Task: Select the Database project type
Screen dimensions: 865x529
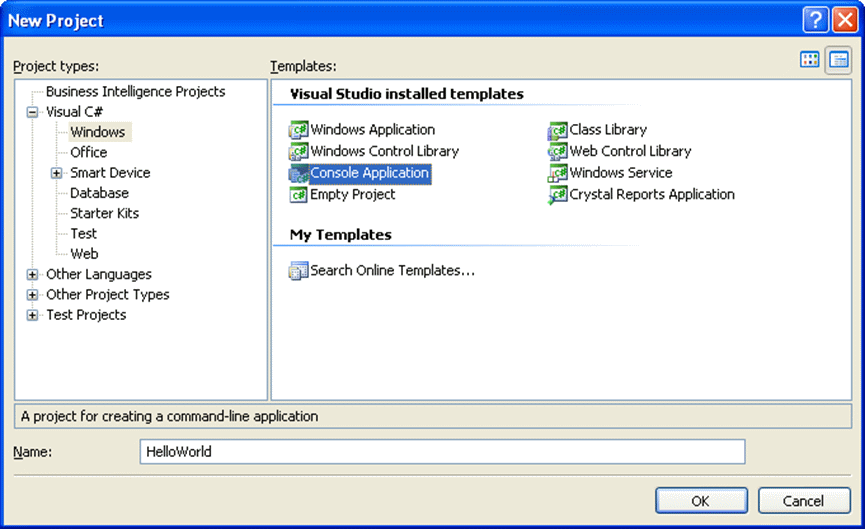Action: (99, 193)
